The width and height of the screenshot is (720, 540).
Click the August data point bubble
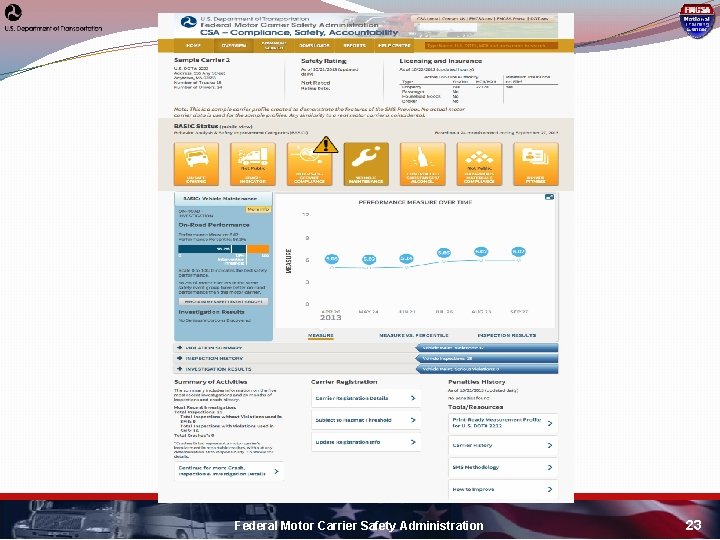coord(481,252)
